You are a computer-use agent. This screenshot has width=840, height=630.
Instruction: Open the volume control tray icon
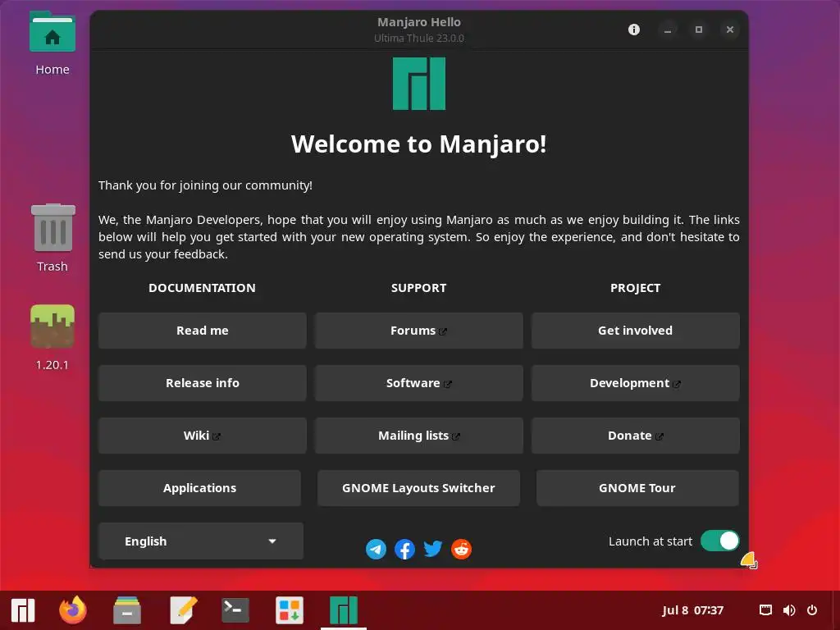(789, 610)
